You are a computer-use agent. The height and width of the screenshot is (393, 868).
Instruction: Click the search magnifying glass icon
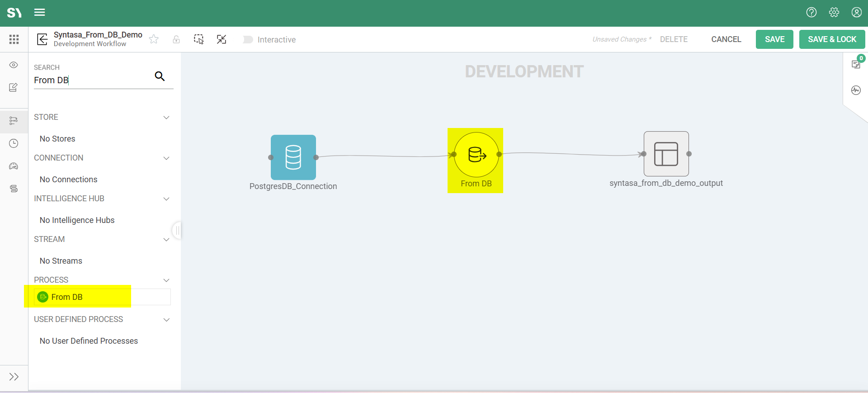click(x=160, y=76)
